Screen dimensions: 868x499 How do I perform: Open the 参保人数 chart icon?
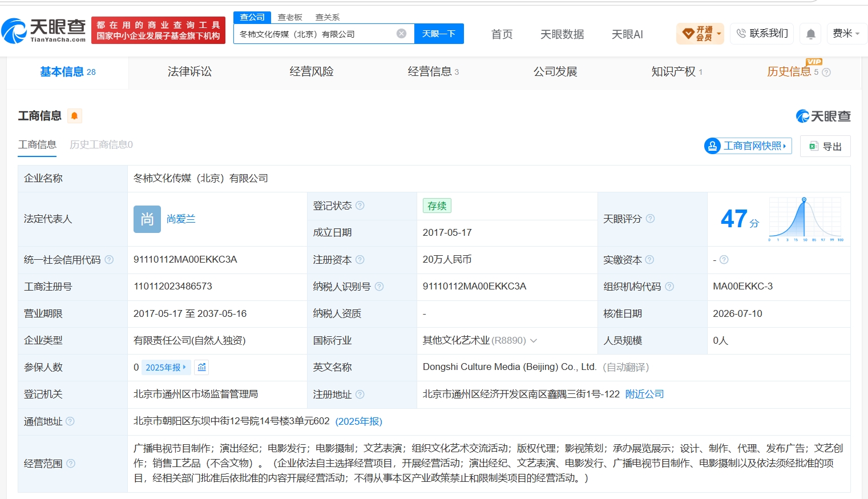click(201, 367)
